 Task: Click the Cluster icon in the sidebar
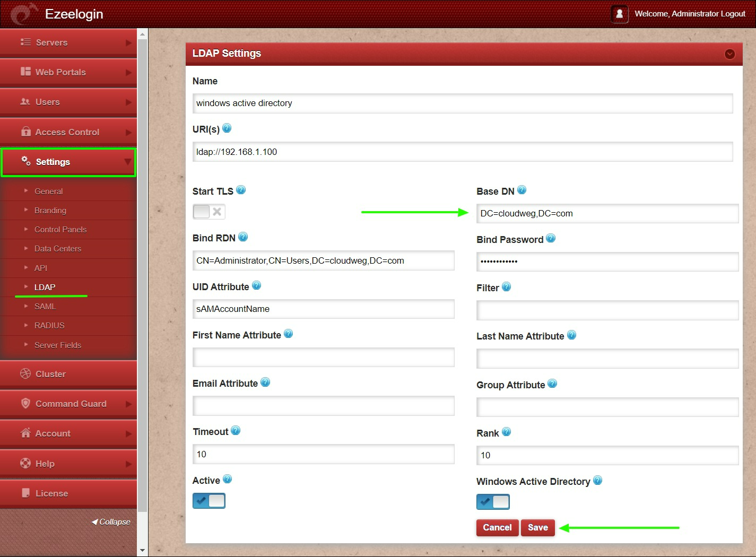[25, 373]
